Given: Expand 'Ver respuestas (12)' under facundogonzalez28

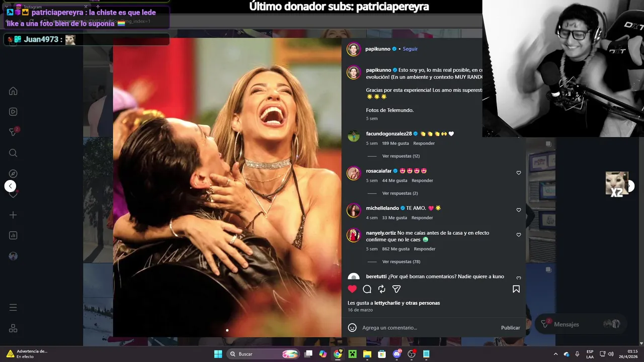Looking at the screenshot, I should tap(400, 156).
